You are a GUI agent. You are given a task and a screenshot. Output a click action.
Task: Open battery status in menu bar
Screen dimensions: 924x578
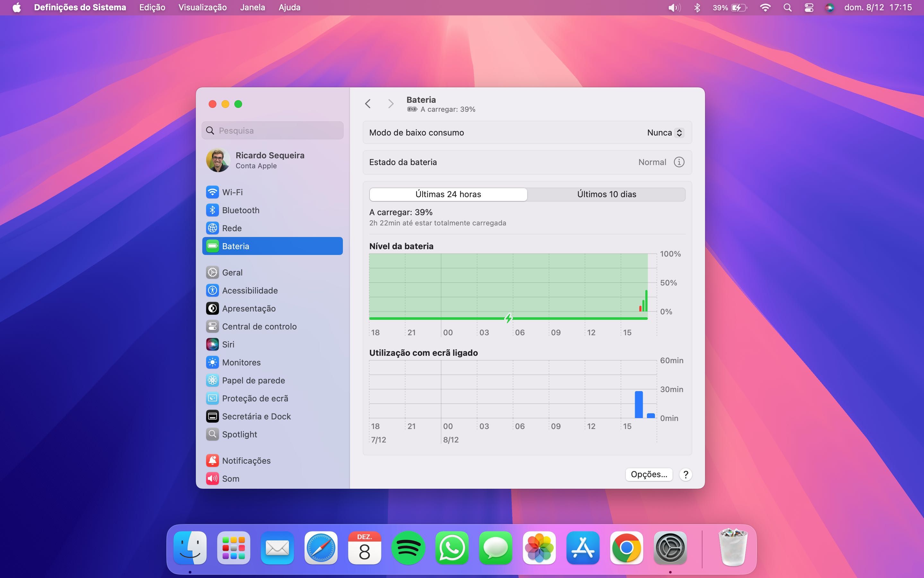tap(729, 7)
